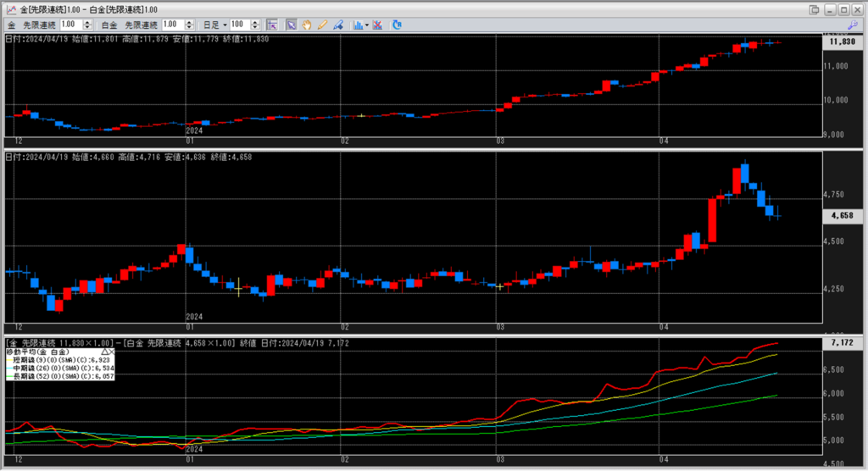Select the arrow pointer cursor tool
The height and width of the screenshot is (471, 868).
[291, 25]
